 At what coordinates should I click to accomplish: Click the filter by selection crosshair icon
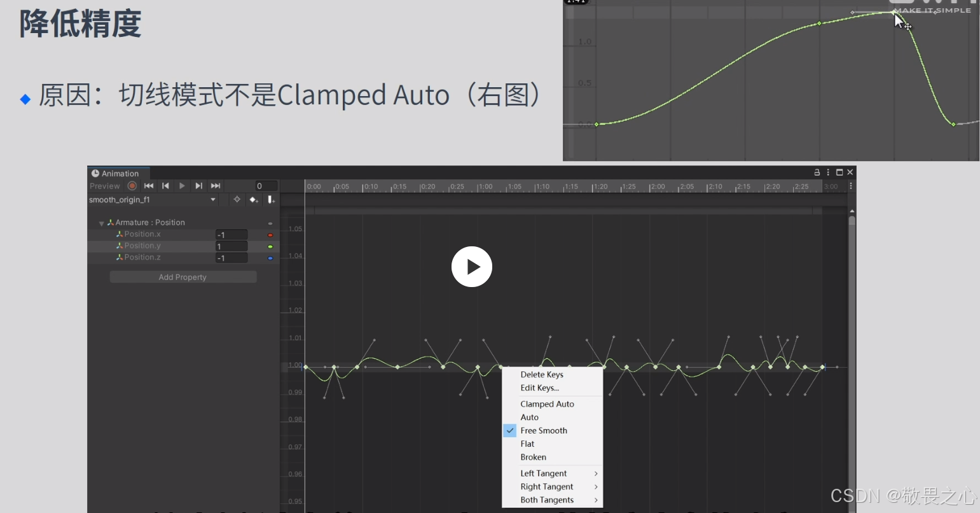click(237, 200)
